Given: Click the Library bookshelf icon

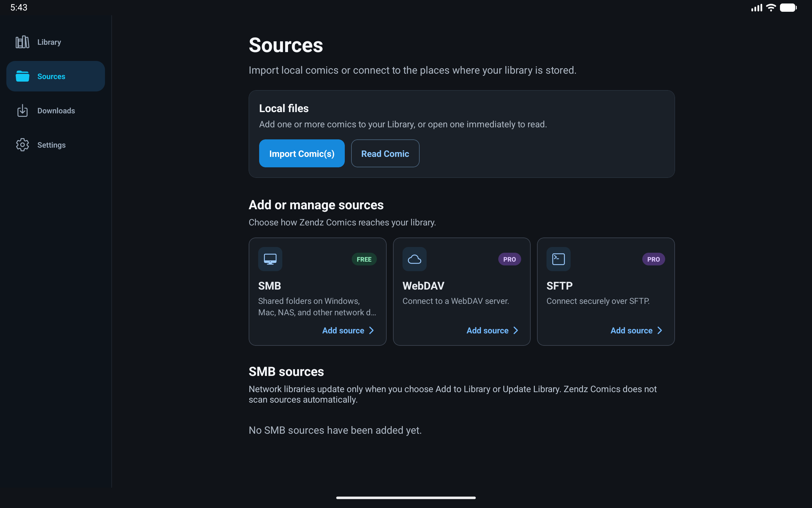Looking at the screenshot, I should tap(23, 42).
